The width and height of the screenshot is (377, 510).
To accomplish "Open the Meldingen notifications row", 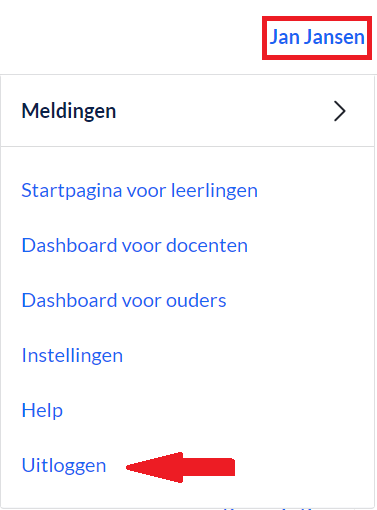I will pos(187,111).
